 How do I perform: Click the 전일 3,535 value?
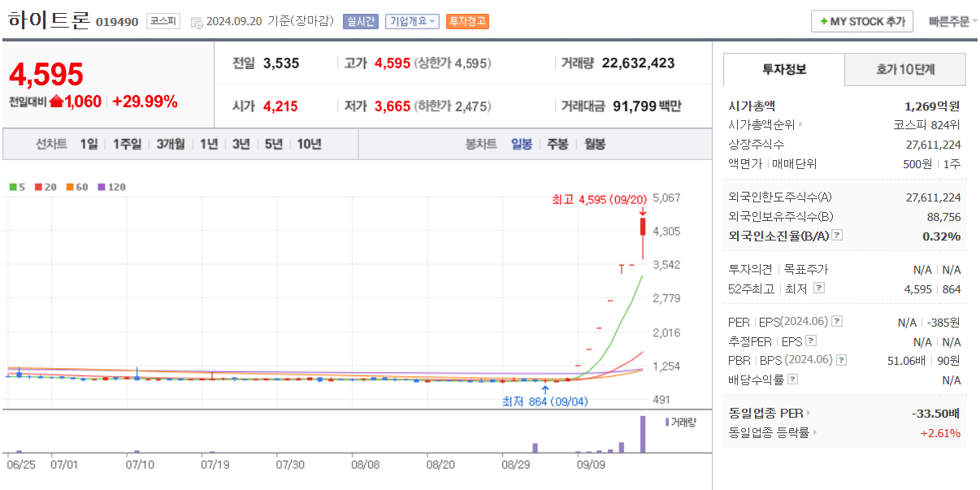click(281, 63)
